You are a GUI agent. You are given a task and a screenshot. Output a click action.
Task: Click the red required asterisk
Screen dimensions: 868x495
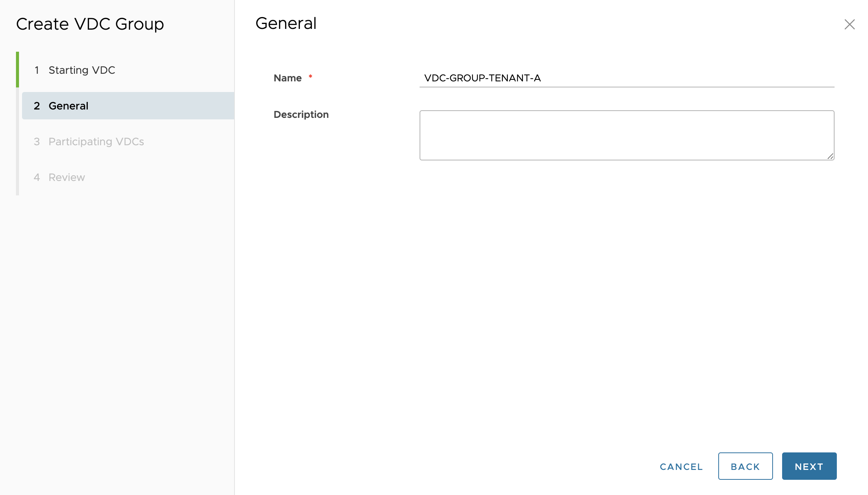(x=310, y=77)
